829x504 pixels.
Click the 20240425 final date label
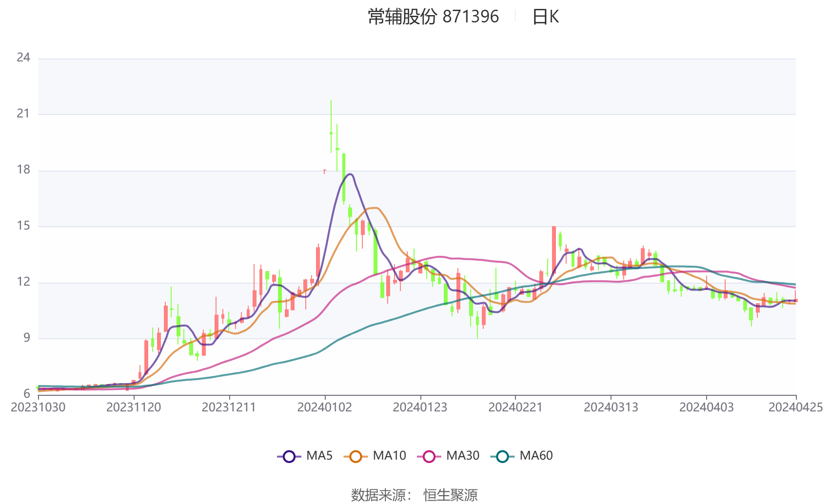point(795,407)
